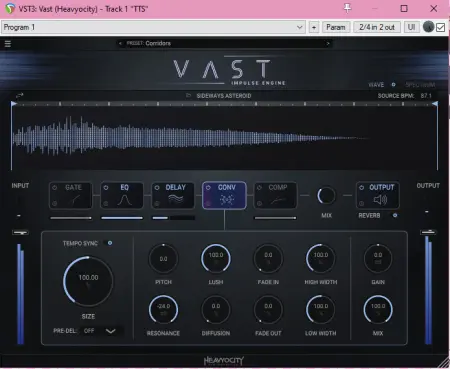Toggle GATE module power icon
450x369 pixels.
click(55, 188)
